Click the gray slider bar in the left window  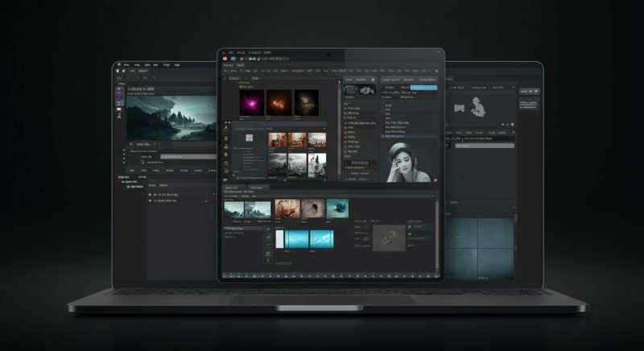188,157
